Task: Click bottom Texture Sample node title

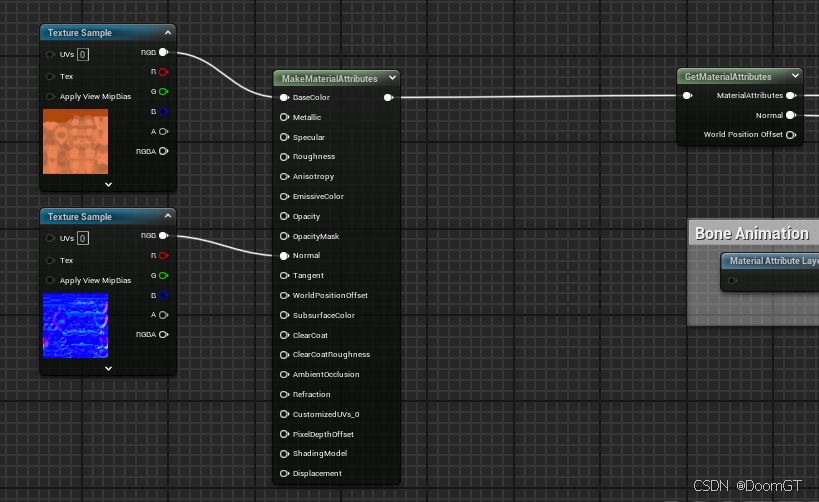Action: point(80,217)
